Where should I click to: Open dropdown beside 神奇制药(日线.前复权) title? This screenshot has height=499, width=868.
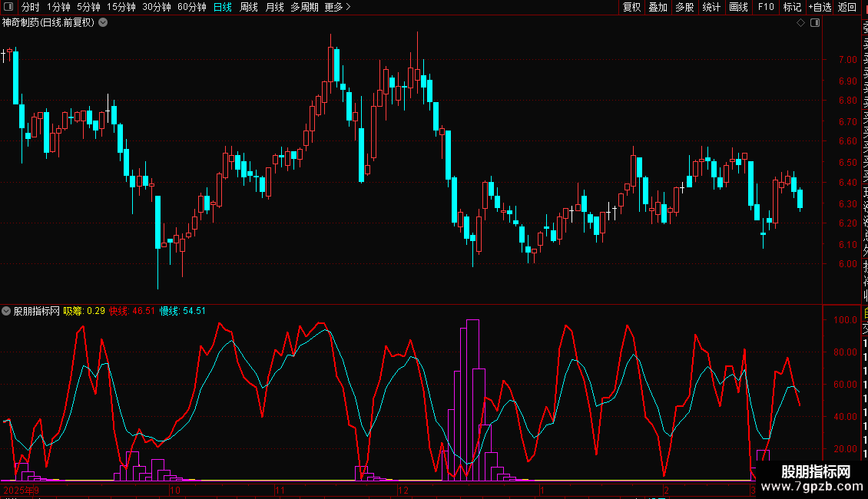103,23
